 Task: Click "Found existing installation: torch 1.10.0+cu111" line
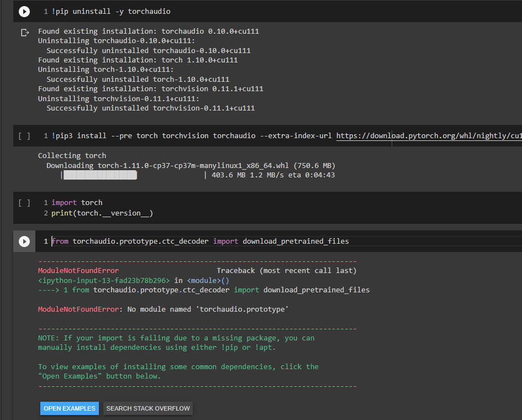pyautogui.click(x=138, y=60)
